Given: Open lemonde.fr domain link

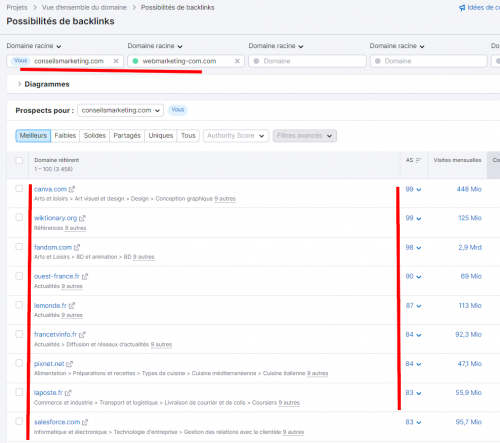Looking at the screenshot, I should [x=50, y=305].
